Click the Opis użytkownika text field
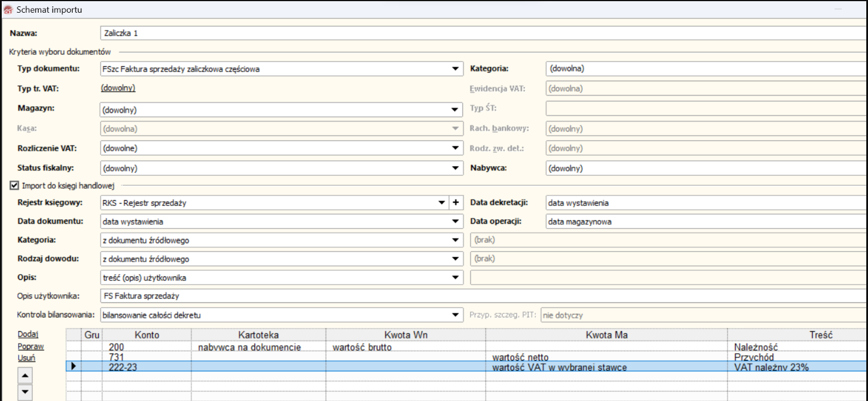 [x=462, y=296]
